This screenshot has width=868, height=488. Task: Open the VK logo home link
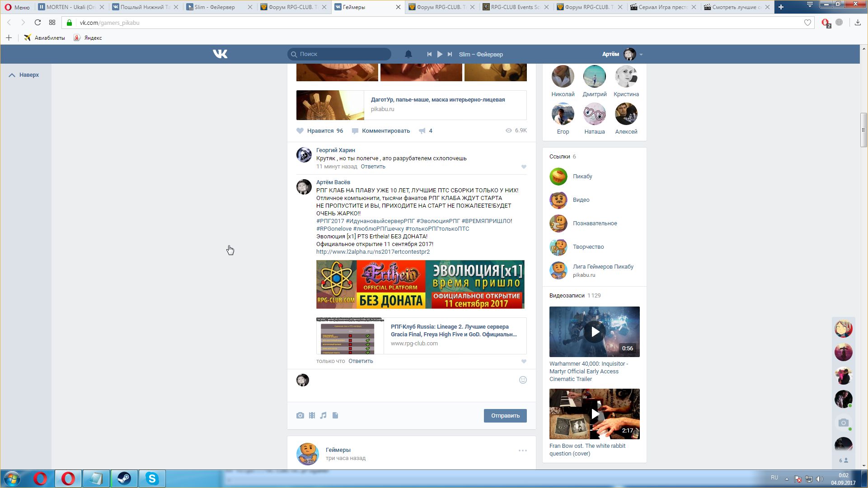[220, 54]
